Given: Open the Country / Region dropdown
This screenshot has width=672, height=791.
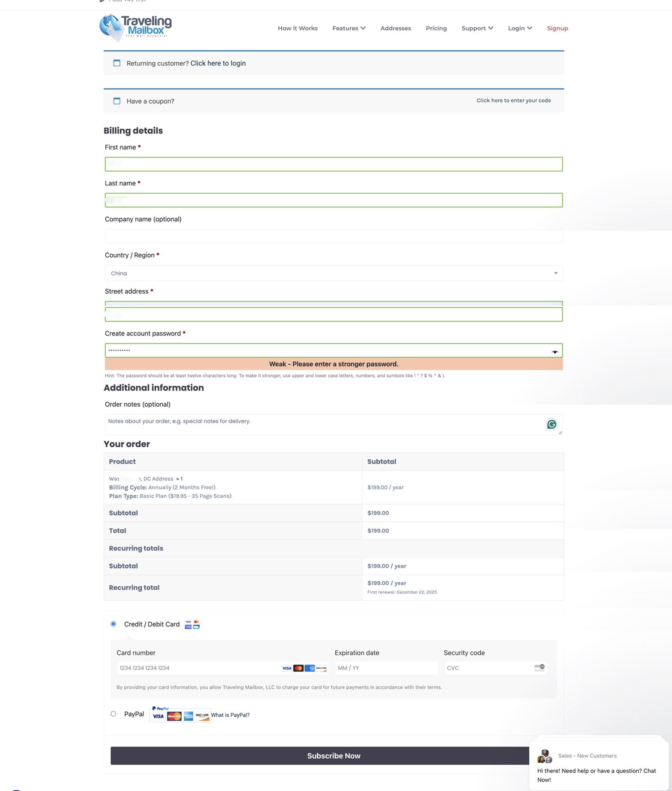Looking at the screenshot, I should (334, 273).
